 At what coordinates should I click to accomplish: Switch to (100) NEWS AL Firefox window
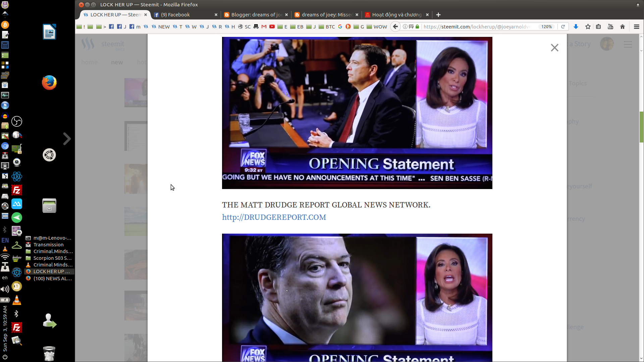point(49,279)
